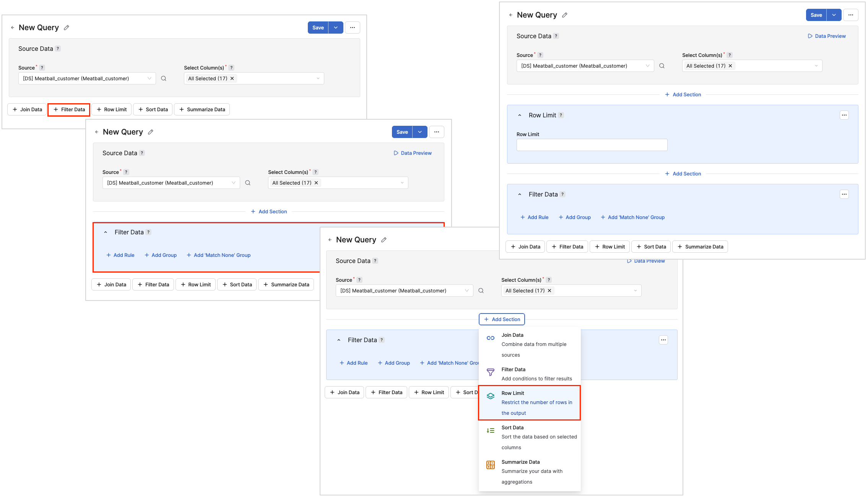Click the Filter Data funnel icon in menu
868x497 pixels.
point(490,372)
